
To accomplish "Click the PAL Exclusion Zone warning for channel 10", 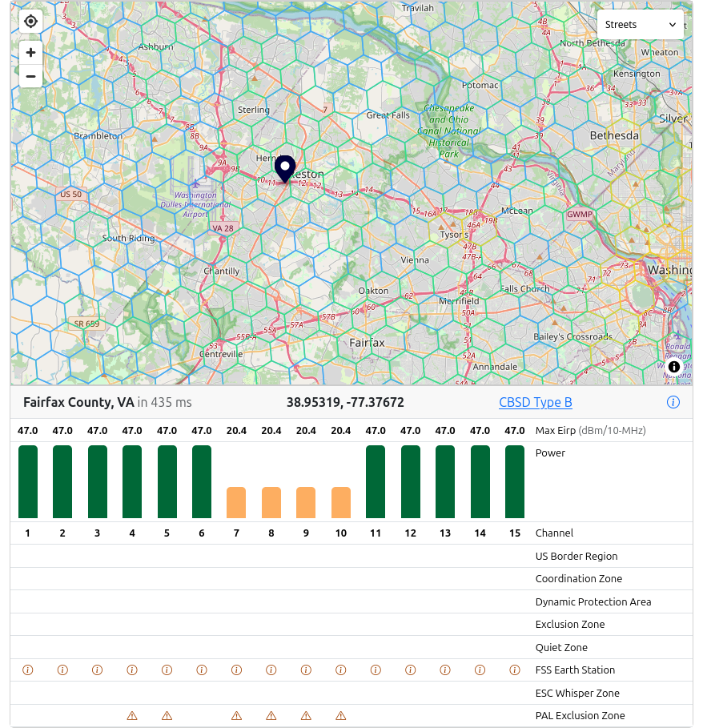I will 340,715.
